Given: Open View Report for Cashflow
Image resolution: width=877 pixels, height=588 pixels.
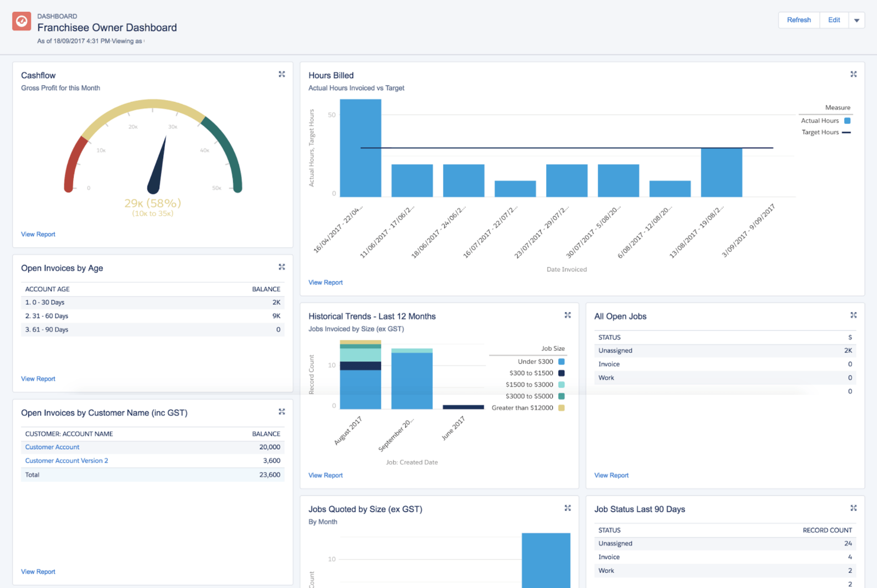Looking at the screenshot, I should click(x=38, y=234).
